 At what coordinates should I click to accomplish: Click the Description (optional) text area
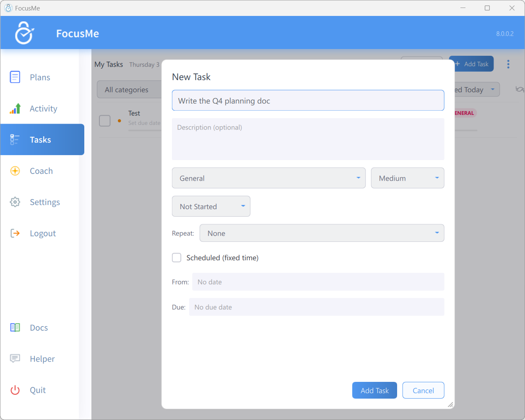(308, 139)
